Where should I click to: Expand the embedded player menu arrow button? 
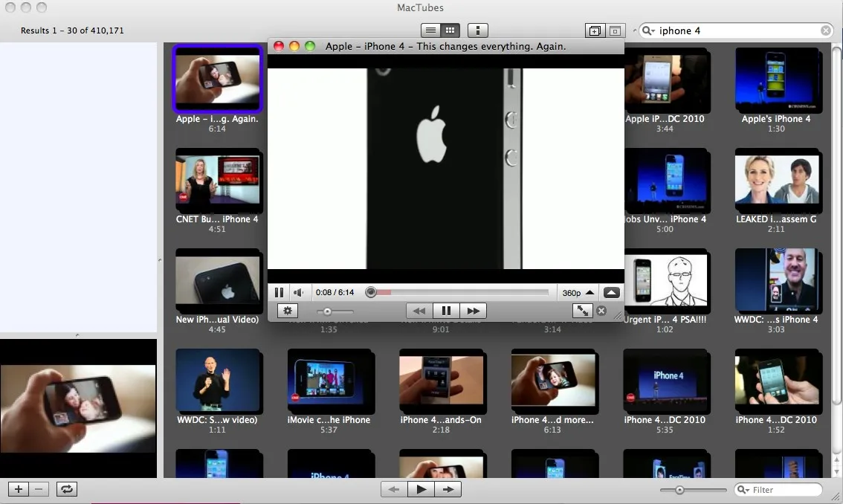(x=611, y=293)
